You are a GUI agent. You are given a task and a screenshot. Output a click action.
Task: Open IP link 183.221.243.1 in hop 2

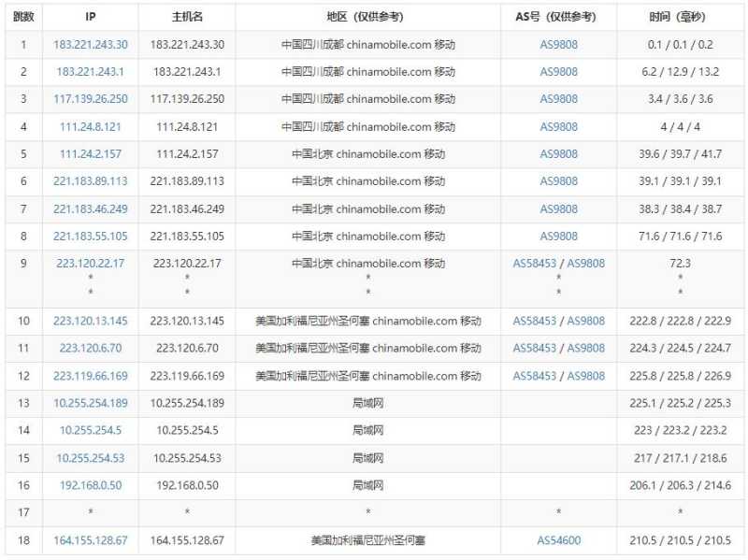[x=91, y=72]
